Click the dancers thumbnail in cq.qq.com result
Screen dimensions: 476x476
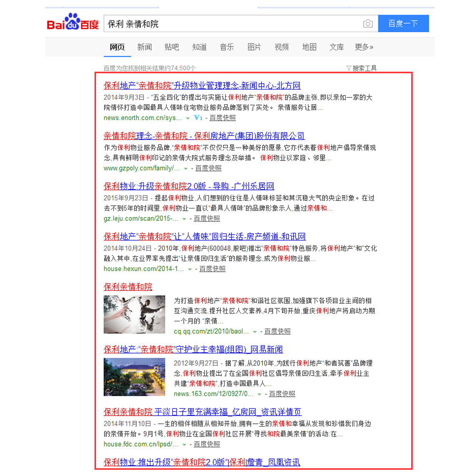click(x=134, y=315)
